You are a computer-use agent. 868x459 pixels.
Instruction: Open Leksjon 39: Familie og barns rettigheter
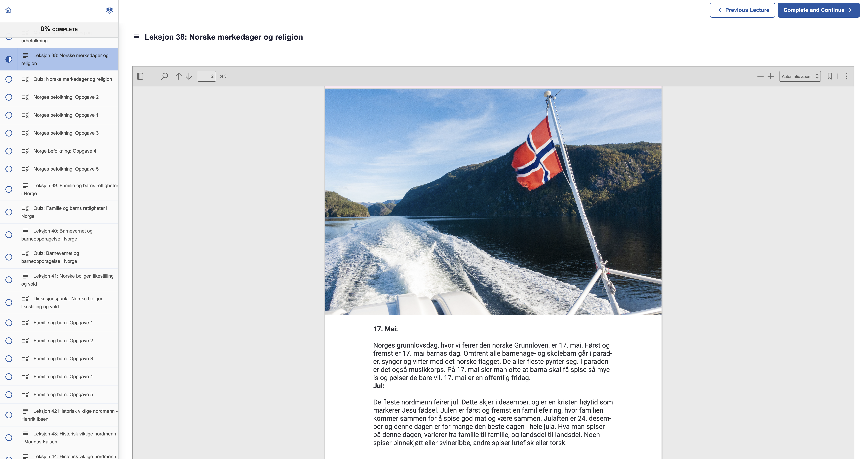click(70, 190)
